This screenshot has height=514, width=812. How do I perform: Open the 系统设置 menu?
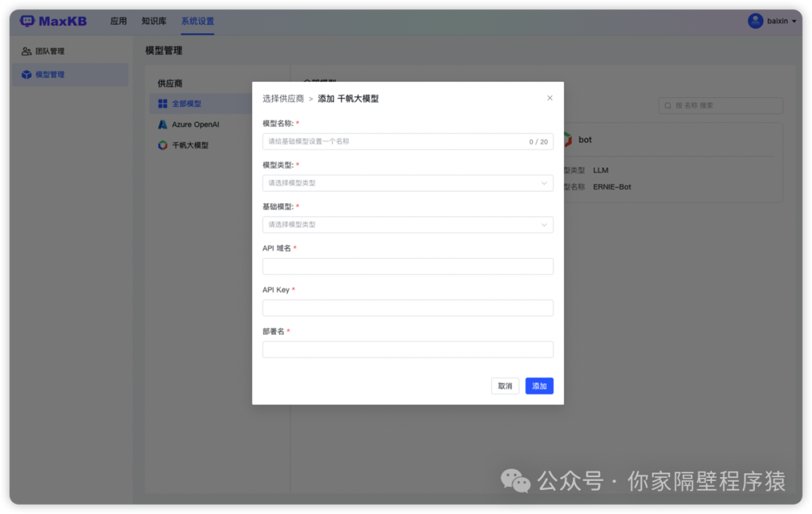click(197, 20)
